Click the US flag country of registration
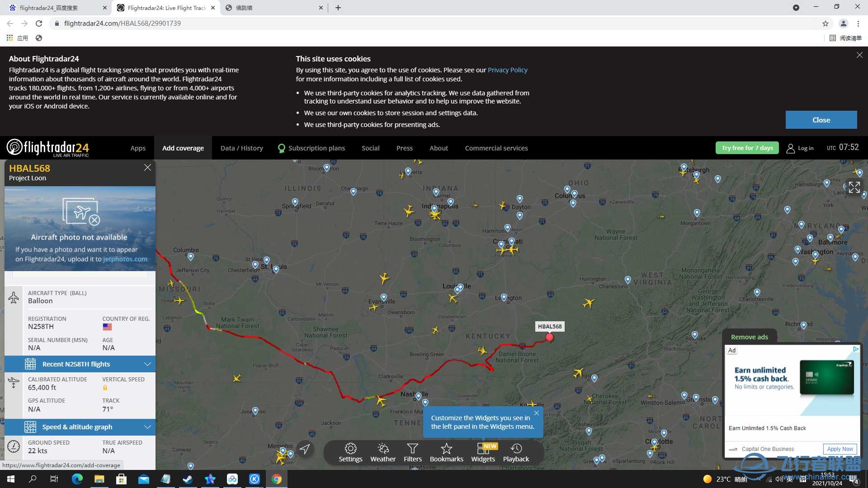The width and height of the screenshot is (868, 488). pos(107,327)
